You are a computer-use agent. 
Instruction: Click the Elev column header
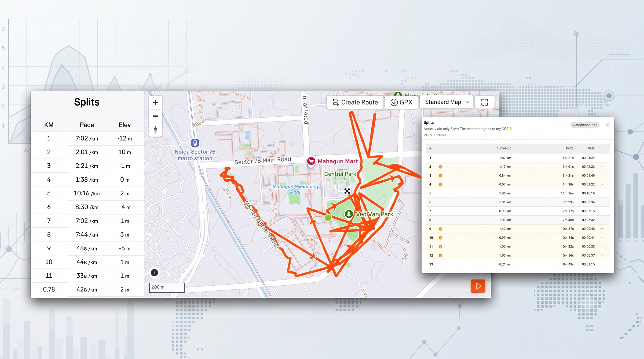pyautogui.click(x=125, y=125)
